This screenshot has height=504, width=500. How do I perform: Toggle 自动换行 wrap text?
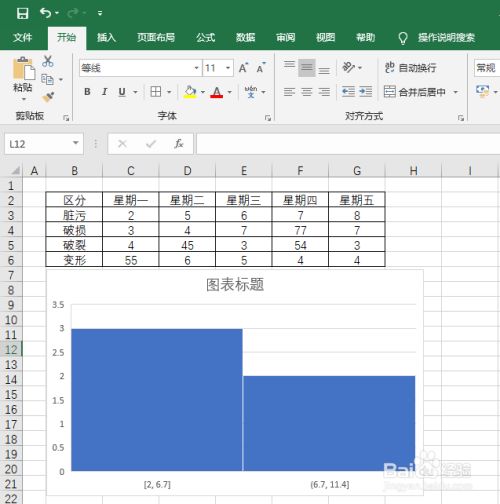tap(411, 68)
